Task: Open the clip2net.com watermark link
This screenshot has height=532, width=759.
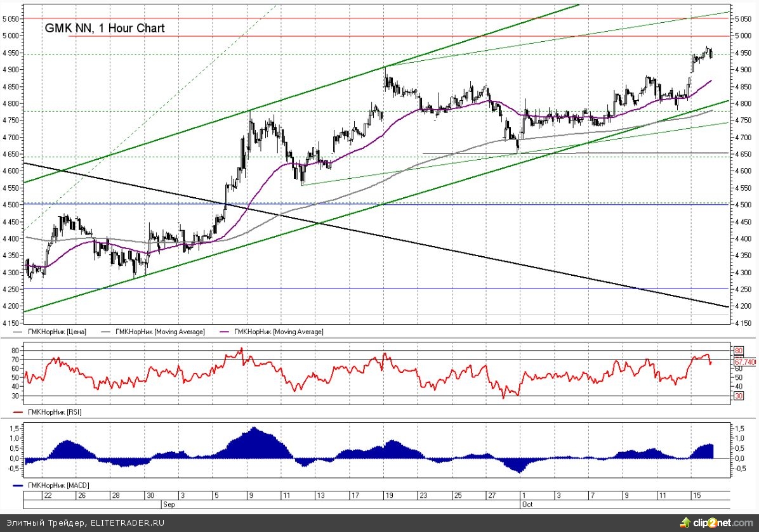Action: [x=721, y=523]
